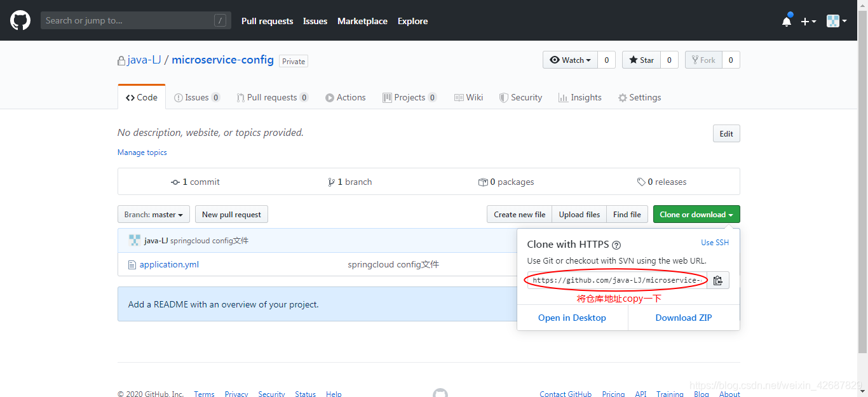Image resolution: width=868 pixels, height=397 pixels.
Task: Click Find file
Action: (x=627, y=215)
